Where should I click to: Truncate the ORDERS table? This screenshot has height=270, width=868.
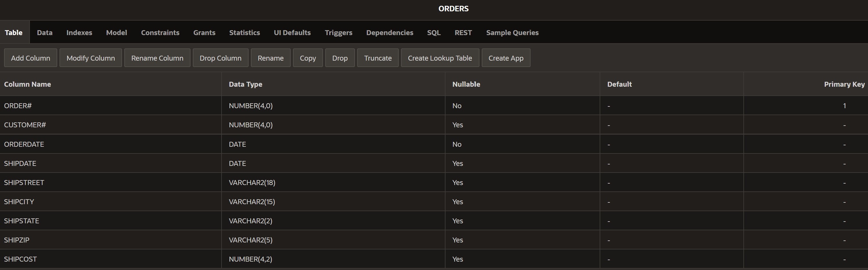[x=378, y=58]
